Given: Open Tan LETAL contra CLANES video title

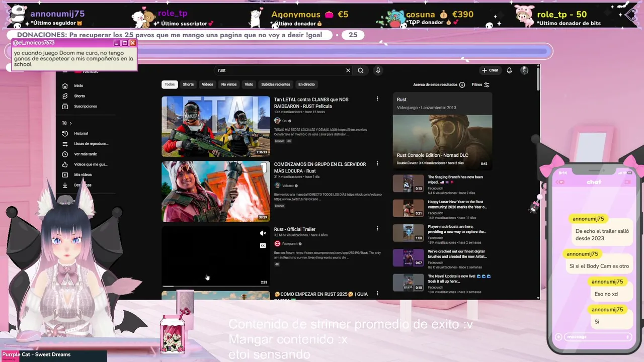Looking at the screenshot, I should click(311, 103).
